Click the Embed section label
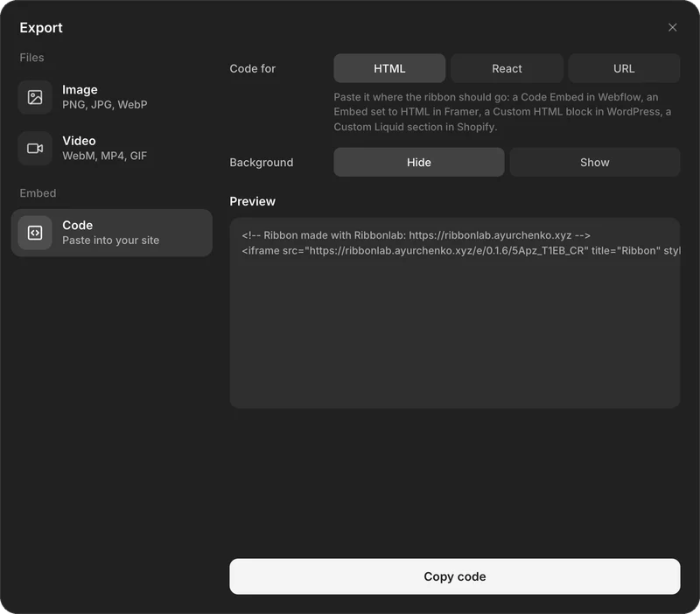This screenshot has width=700, height=614. (x=38, y=193)
